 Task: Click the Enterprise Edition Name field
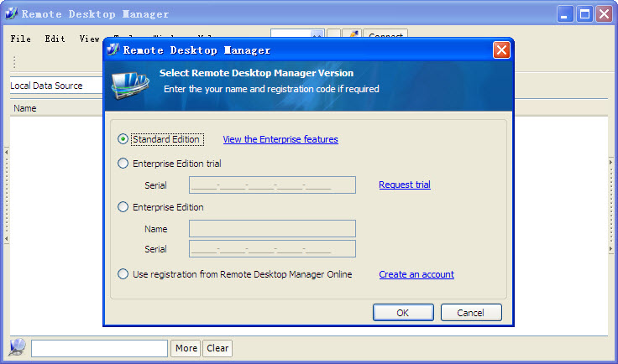click(272, 229)
